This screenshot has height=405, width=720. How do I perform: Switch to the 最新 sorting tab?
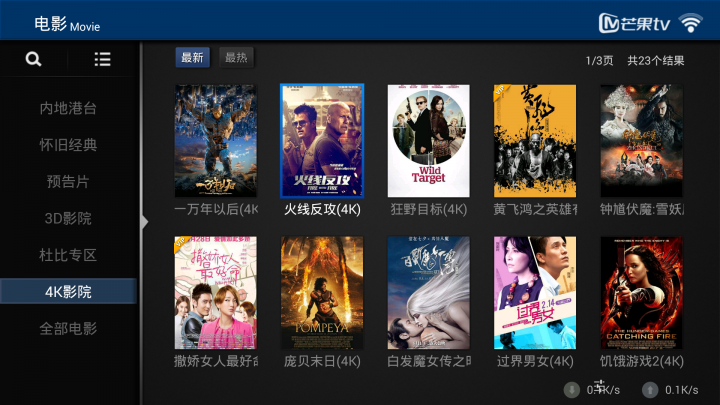tap(192, 57)
